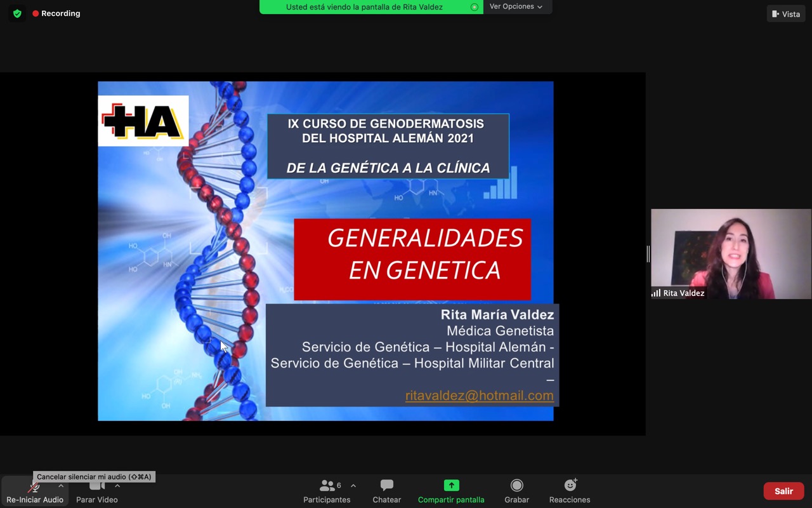812x508 pixels.
Task: Expand the chevron next to Participantes
Action: pos(353,486)
